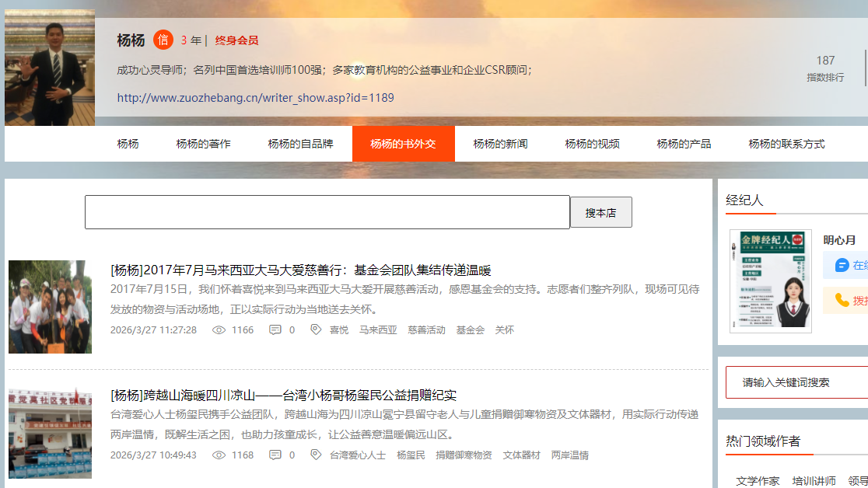The image size is (868, 488).
Task: Click the comment icon on first article
Action: 275,330
